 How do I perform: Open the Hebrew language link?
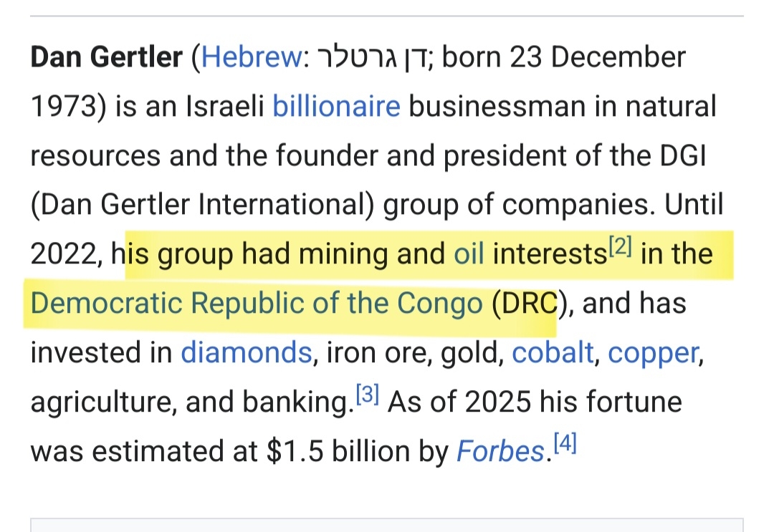coord(250,57)
